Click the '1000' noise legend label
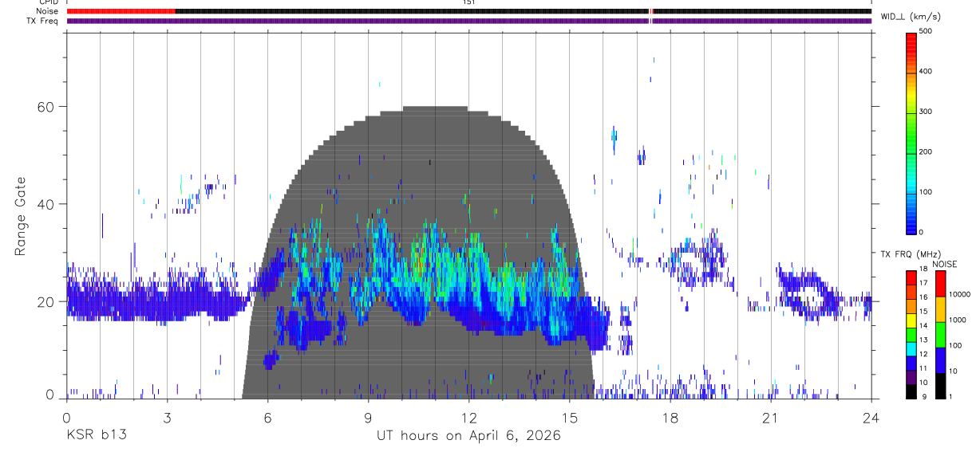The image size is (980, 452). (x=956, y=320)
